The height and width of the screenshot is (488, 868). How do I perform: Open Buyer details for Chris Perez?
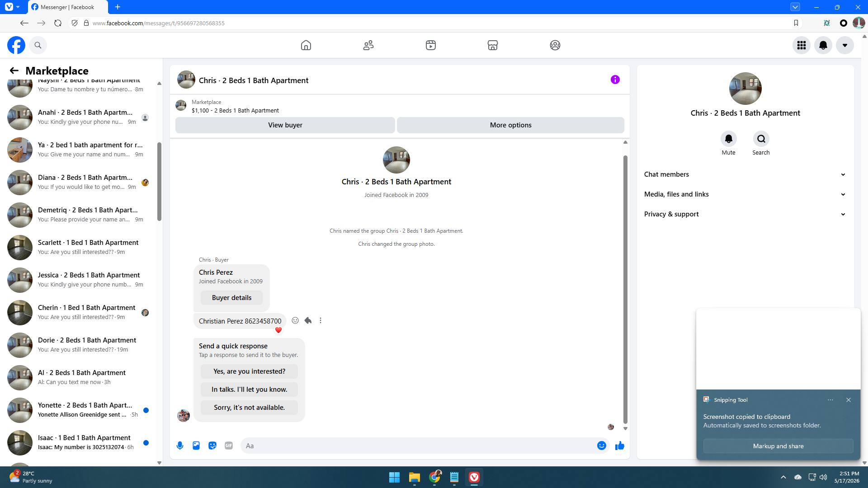click(232, 298)
